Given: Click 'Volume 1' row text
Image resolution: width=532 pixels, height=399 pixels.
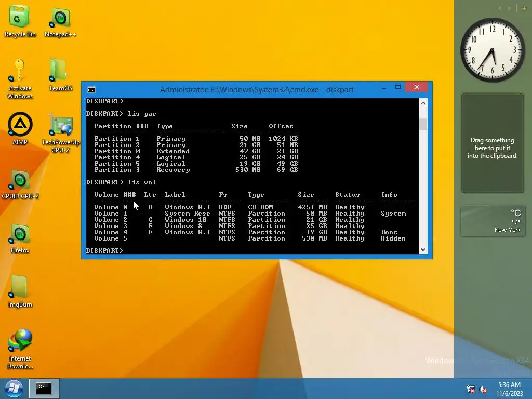Looking at the screenshot, I should pos(250,214).
